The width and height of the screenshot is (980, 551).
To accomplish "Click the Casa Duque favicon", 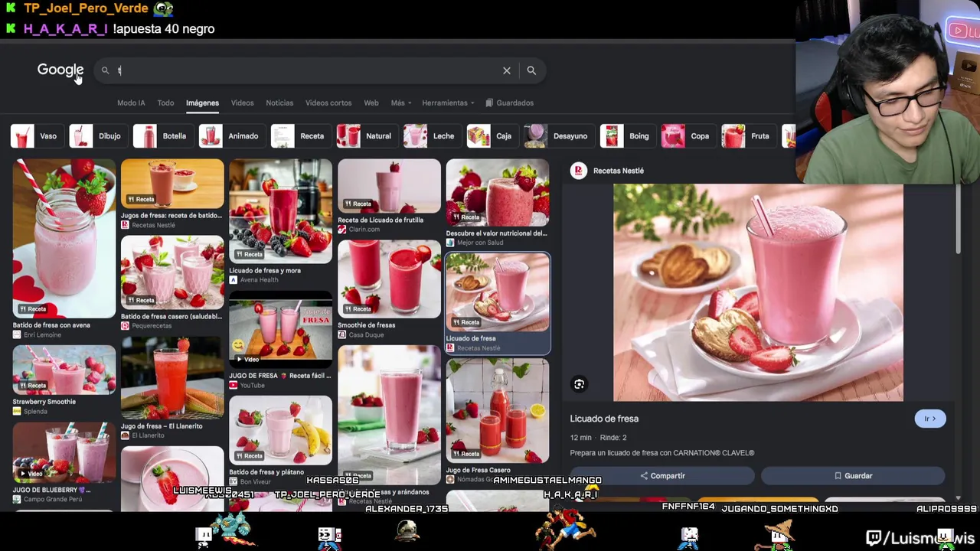I will tap(341, 335).
